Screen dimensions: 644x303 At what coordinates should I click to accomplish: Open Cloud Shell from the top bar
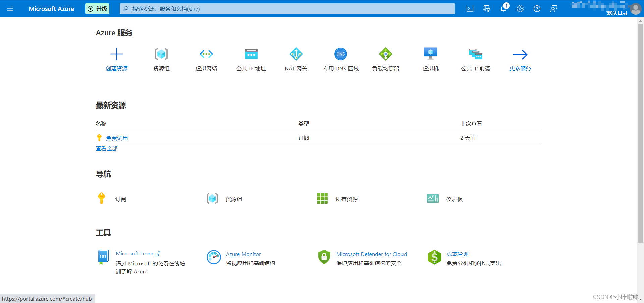pos(470,9)
